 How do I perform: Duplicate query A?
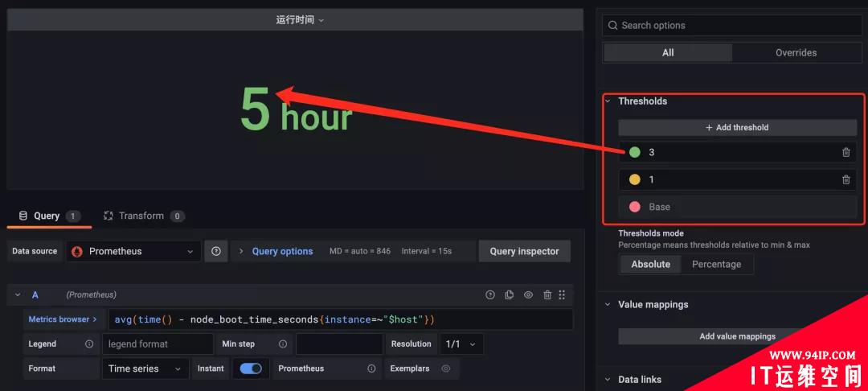pyautogui.click(x=510, y=295)
